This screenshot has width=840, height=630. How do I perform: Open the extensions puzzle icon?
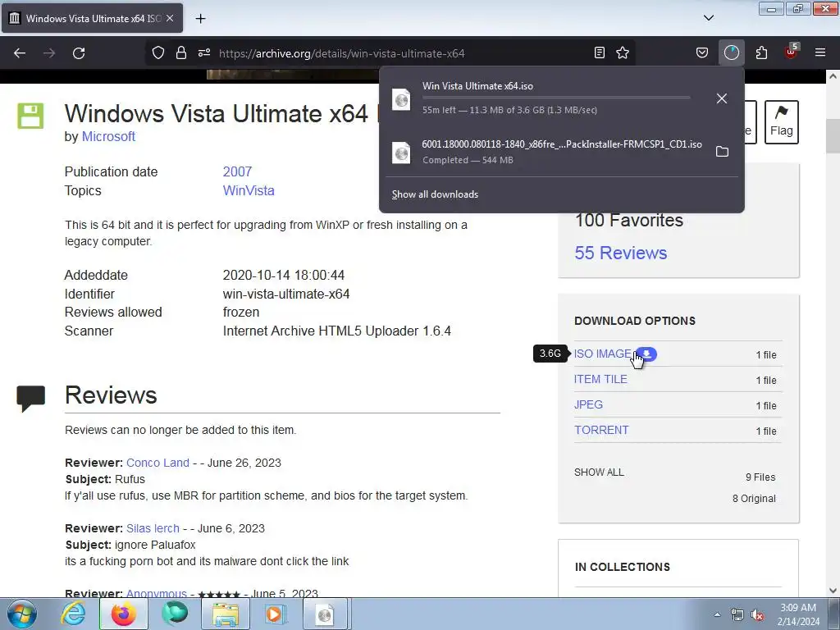pos(761,52)
